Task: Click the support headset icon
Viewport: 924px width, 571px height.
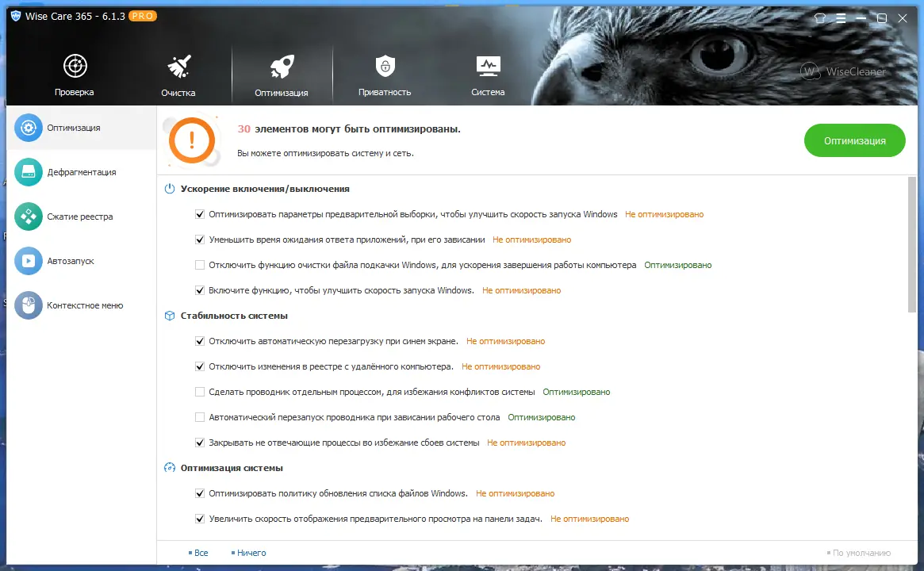Action: click(x=819, y=17)
